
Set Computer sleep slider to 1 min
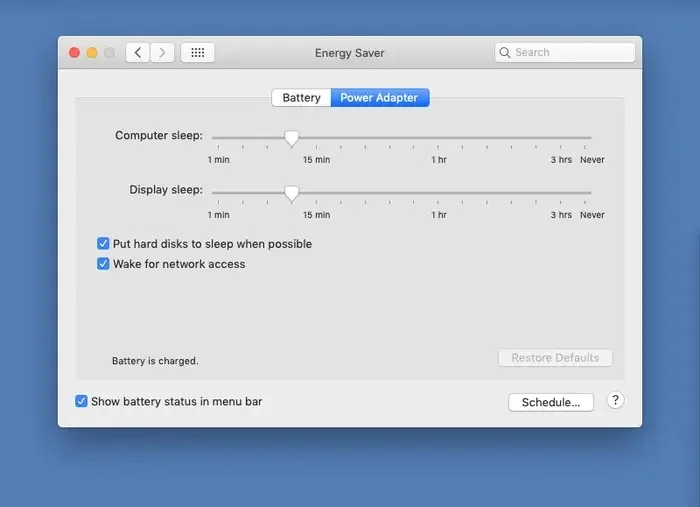[x=214, y=138]
